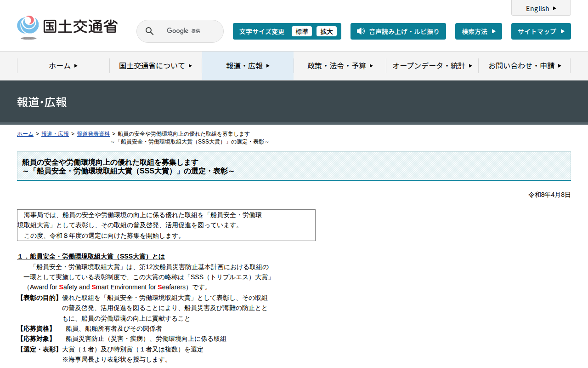Click the text ※海事局長より表彰状を授与します。

[x=116, y=359]
